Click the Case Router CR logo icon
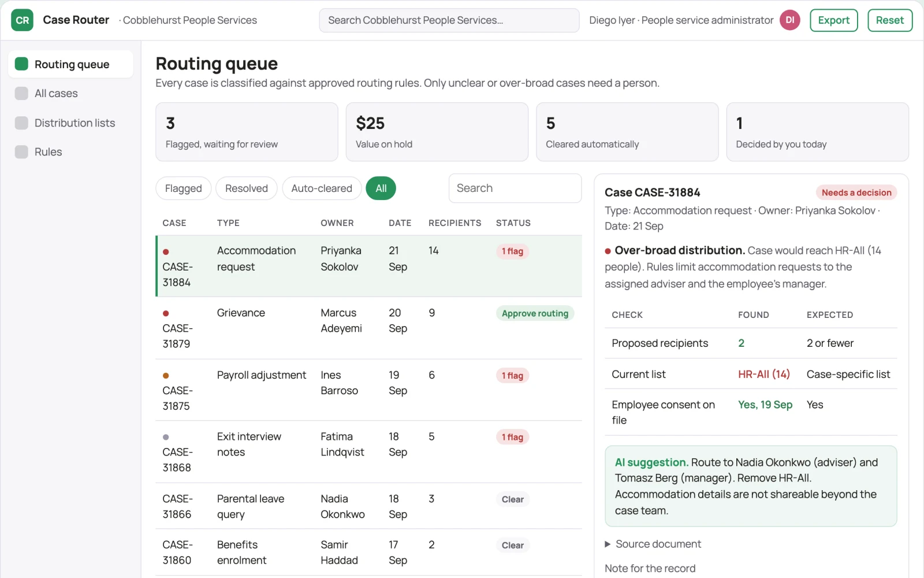924x578 pixels. click(x=22, y=20)
